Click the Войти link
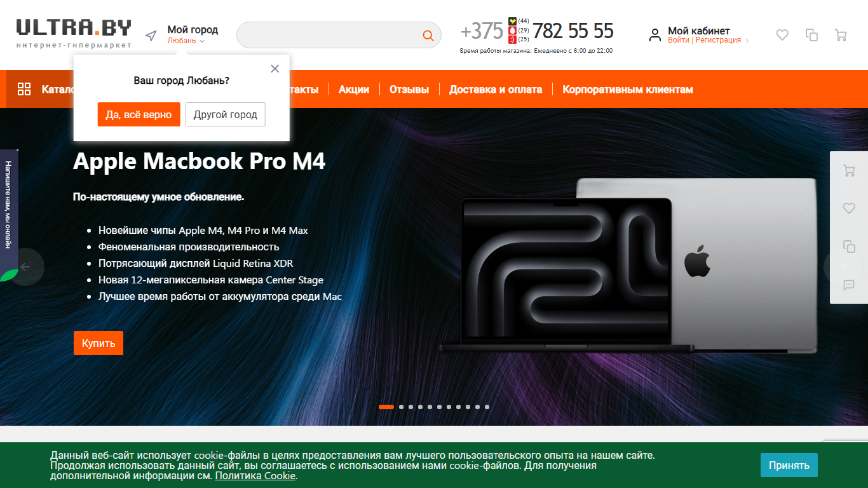This screenshot has height=488, width=868. click(x=679, y=40)
